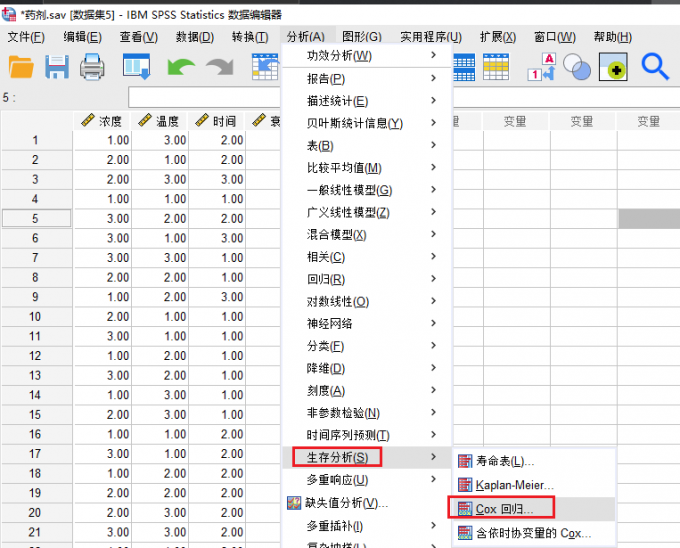Click the recall recent dialogs icon
The height and width of the screenshot is (548, 680).
click(x=136, y=67)
